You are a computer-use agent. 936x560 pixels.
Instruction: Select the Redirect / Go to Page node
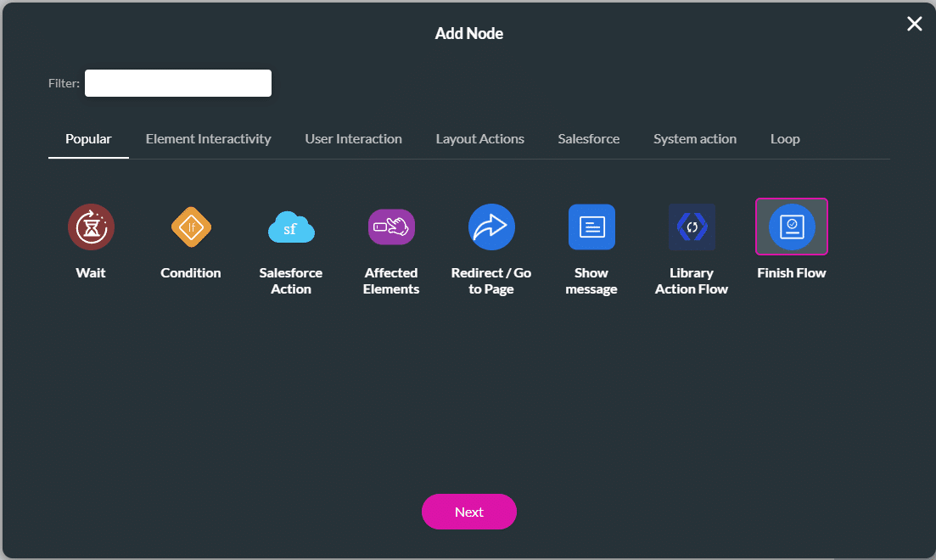[x=491, y=227]
